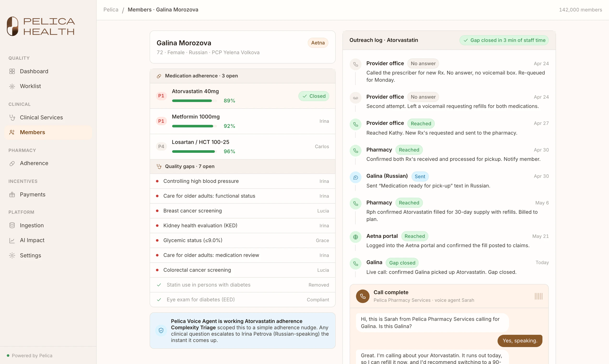Screen dimensions: 609x364
Task: Click the globe icon for Aetna portal entry
Action: click(x=355, y=237)
